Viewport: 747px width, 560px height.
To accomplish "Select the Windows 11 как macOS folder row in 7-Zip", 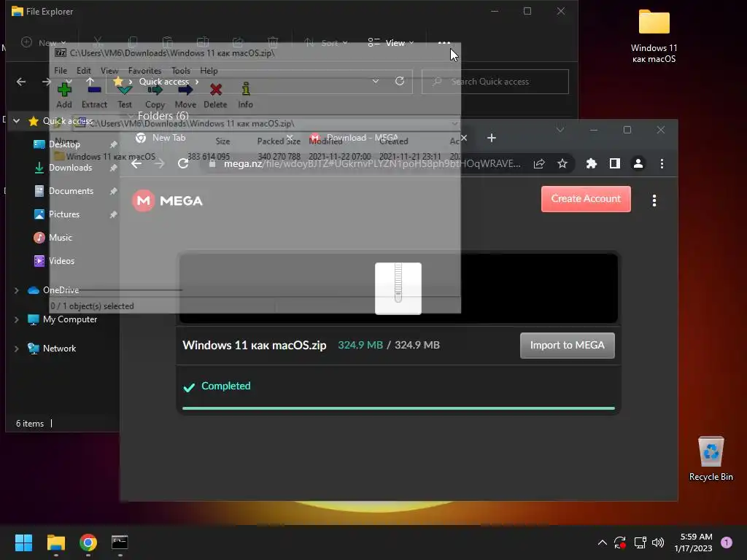I will click(255, 156).
